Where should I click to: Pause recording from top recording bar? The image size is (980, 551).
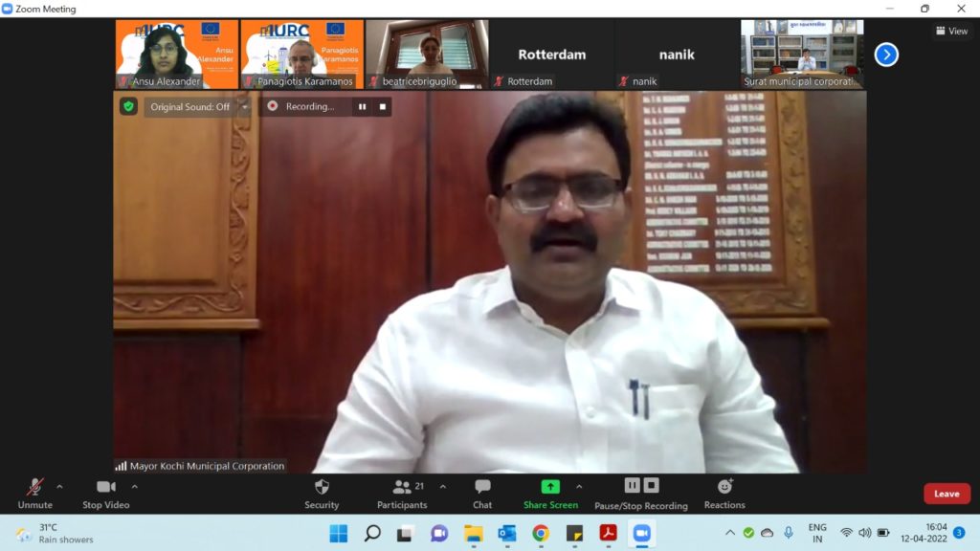coord(362,107)
